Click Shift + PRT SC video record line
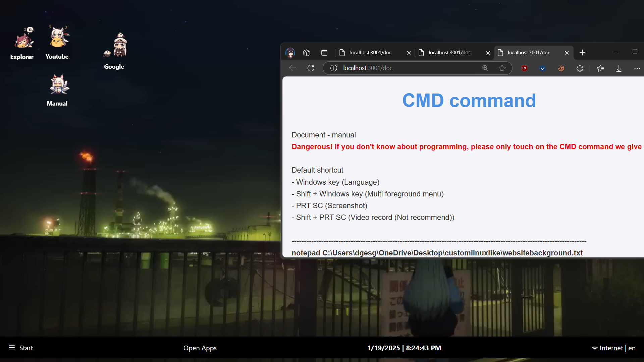 (x=373, y=217)
